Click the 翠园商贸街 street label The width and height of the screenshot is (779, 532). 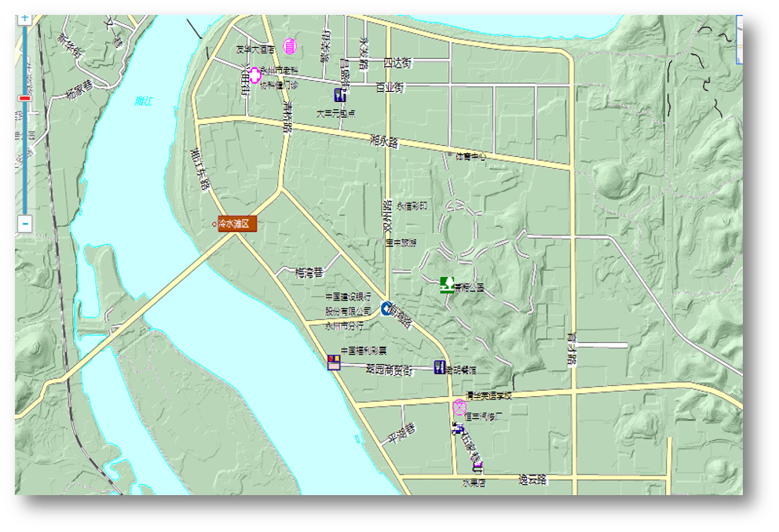click(x=389, y=370)
